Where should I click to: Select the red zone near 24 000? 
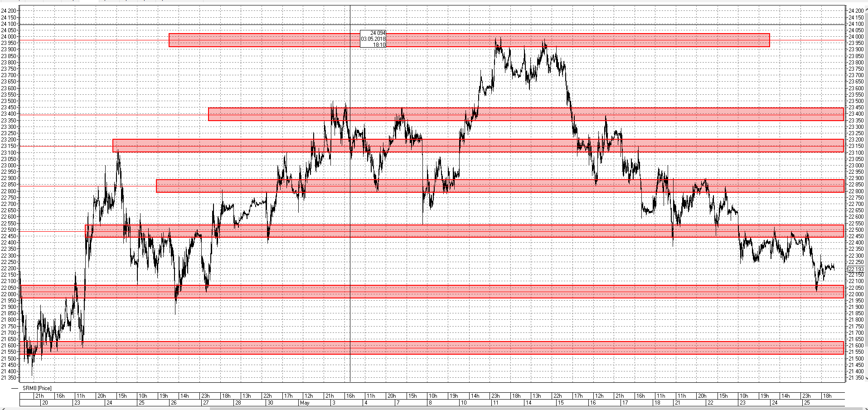click(469, 40)
